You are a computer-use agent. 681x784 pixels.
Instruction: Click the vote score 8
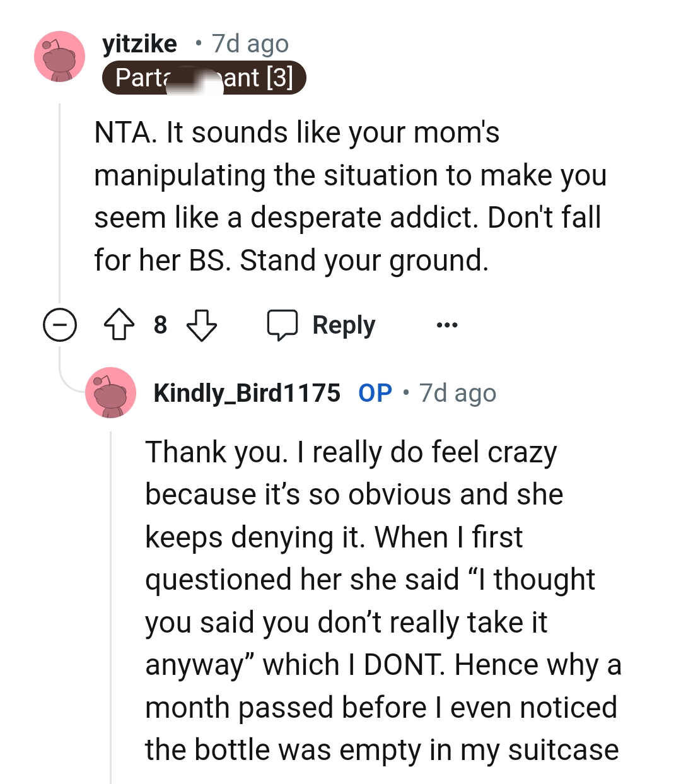161,325
